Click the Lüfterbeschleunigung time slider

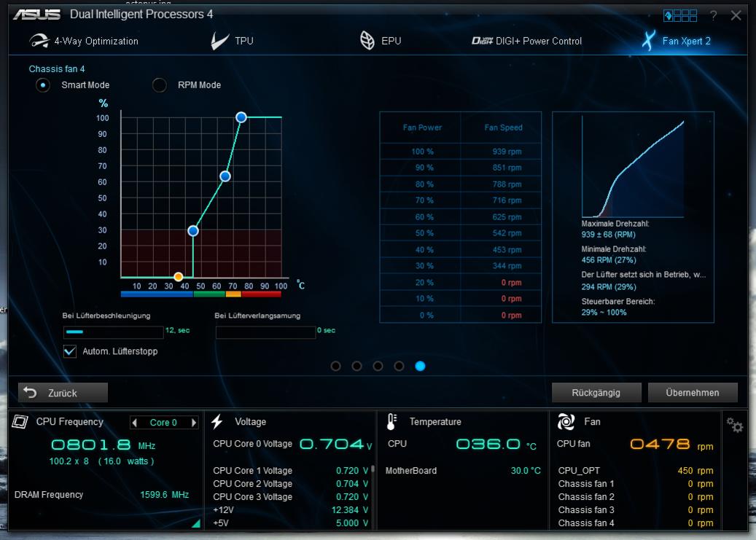(113, 332)
